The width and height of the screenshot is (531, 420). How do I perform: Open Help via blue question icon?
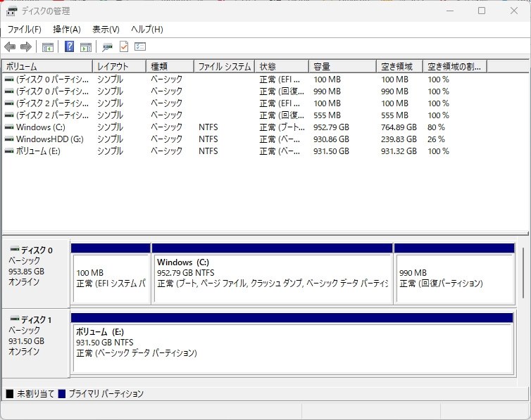tap(69, 46)
